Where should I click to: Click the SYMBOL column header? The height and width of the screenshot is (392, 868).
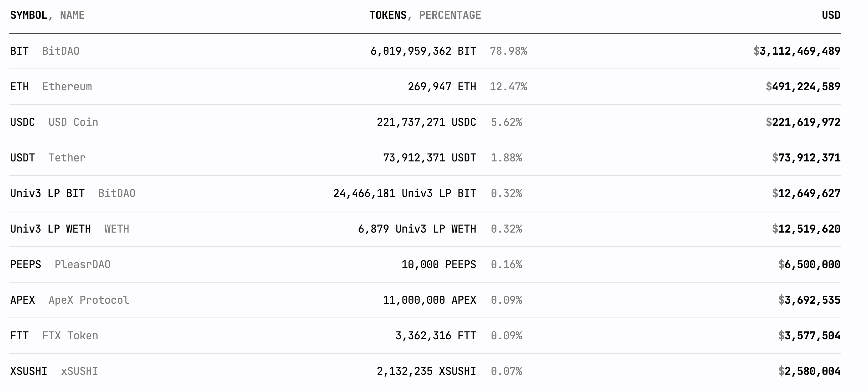[x=29, y=15]
